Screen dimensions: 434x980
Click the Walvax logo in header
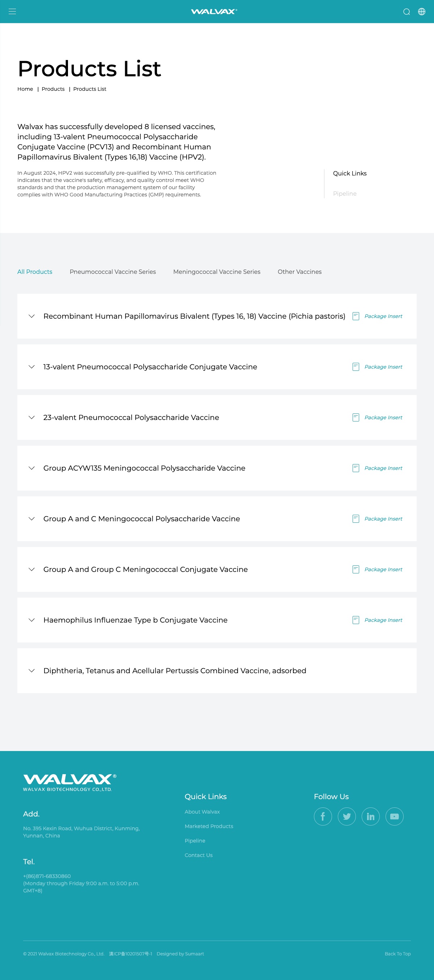(x=214, y=12)
